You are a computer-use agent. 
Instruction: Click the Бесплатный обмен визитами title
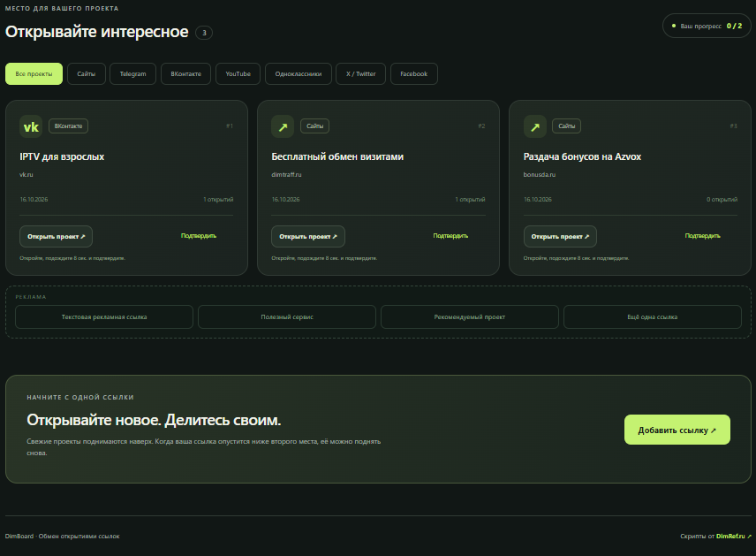(337, 156)
